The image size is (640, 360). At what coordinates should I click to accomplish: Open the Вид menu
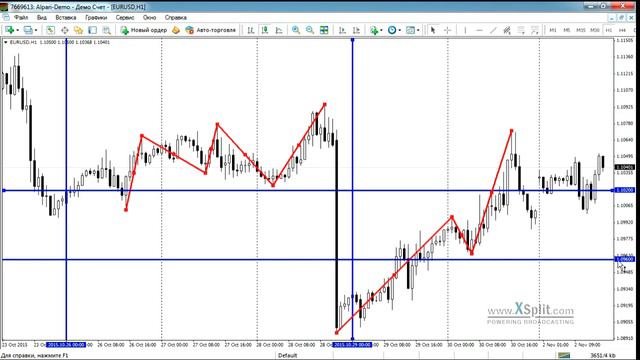tap(42, 18)
